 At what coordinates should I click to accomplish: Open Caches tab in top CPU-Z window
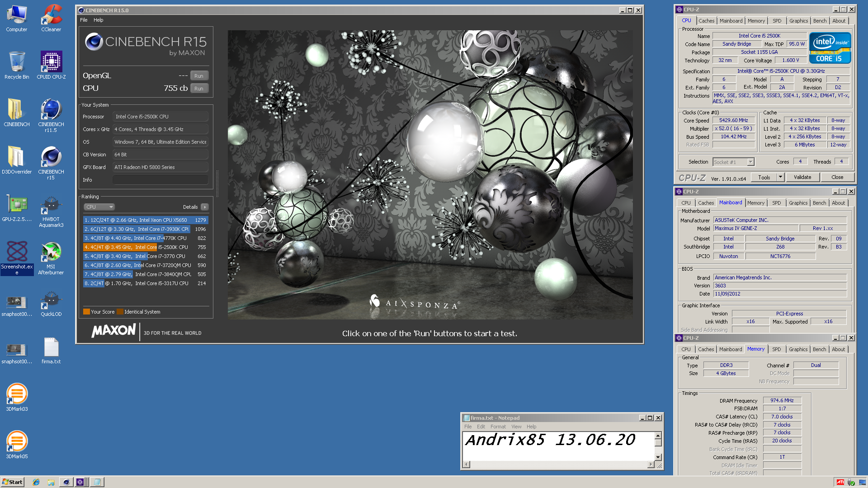[706, 21]
